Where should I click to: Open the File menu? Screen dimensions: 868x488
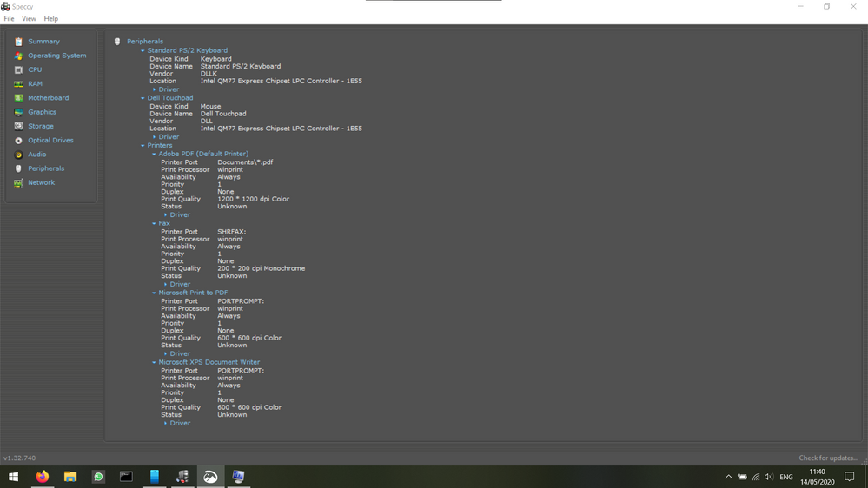click(9, 19)
